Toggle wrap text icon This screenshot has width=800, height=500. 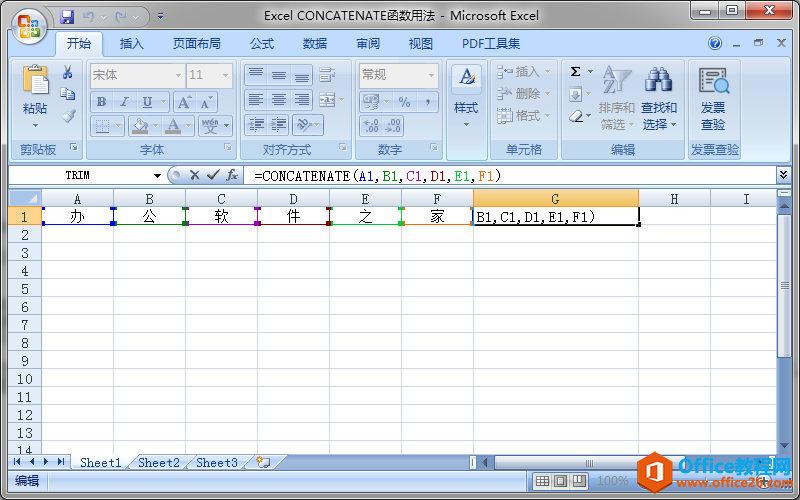coord(327,75)
